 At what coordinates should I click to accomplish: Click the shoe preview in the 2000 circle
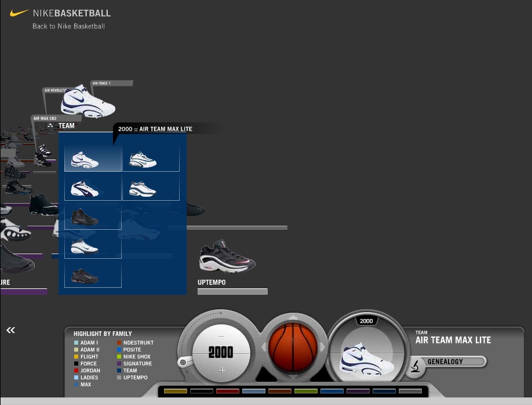[x=366, y=359]
